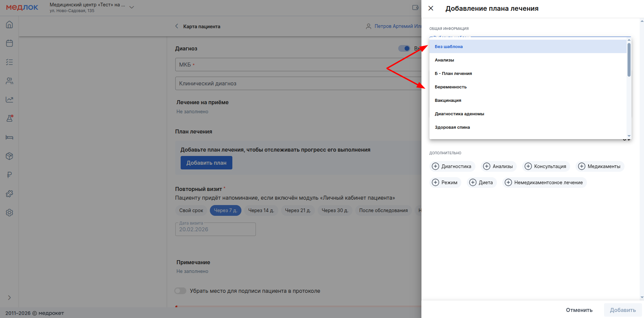Choose Без шаблона from template list
This screenshot has width=644, height=318.
point(449,47)
